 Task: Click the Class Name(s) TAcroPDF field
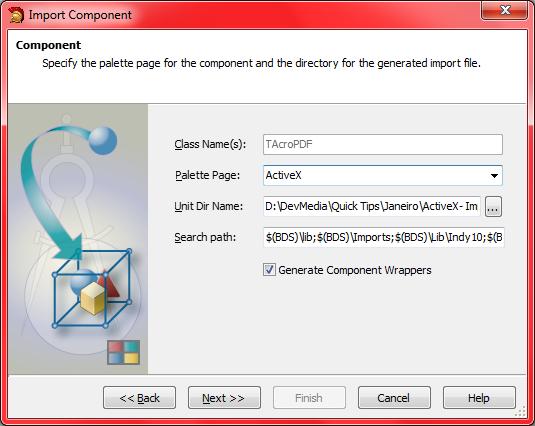[382, 144]
